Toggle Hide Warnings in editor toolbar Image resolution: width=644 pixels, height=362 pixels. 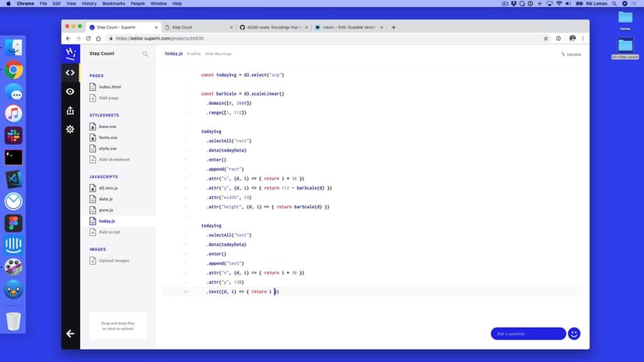[x=219, y=54]
